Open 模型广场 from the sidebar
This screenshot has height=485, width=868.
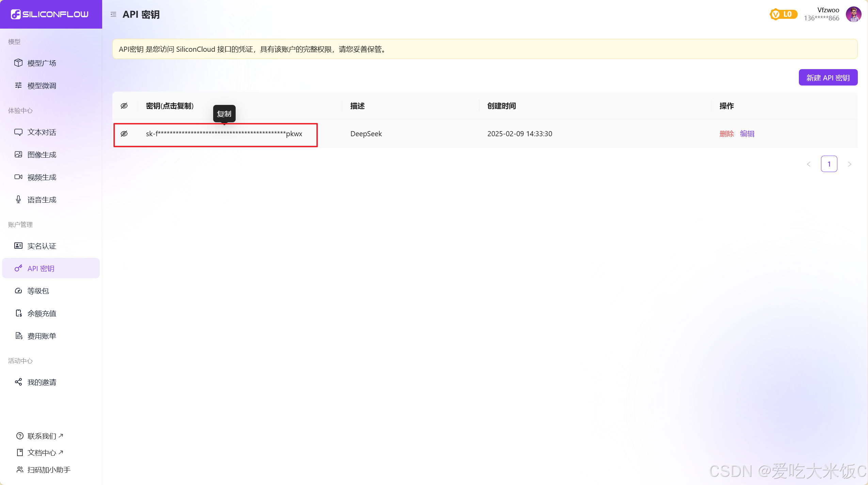click(42, 63)
